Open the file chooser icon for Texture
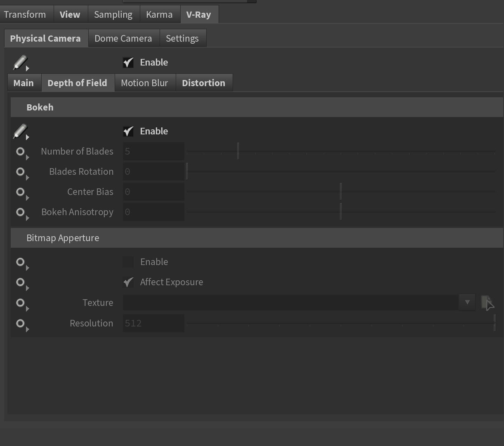The image size is (504, 446). coord(487,303)
